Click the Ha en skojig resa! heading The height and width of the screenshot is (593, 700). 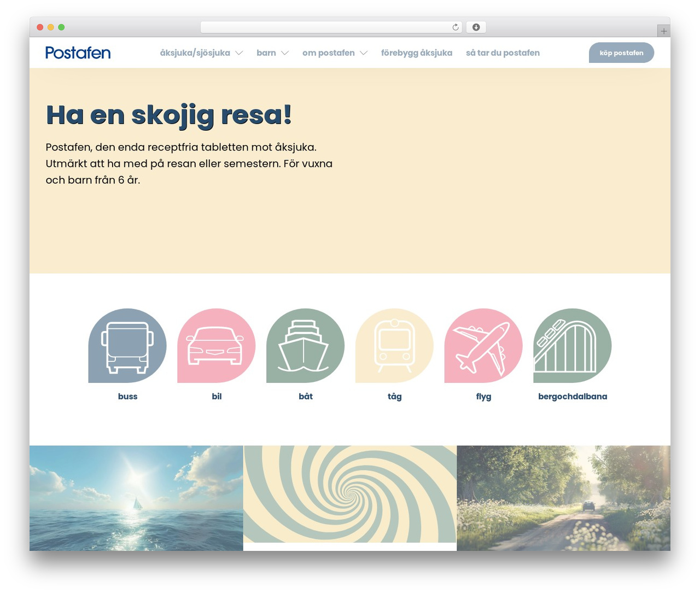[168, 115]
